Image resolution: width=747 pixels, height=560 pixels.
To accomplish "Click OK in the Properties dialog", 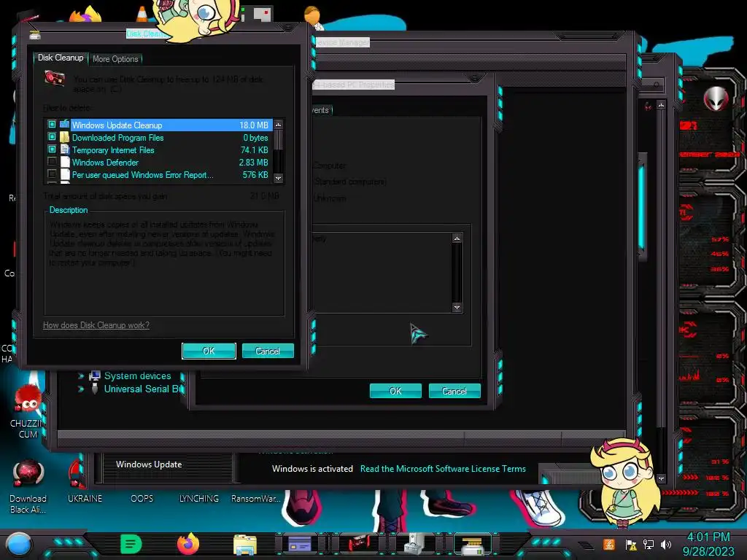I will coord(395,391).
